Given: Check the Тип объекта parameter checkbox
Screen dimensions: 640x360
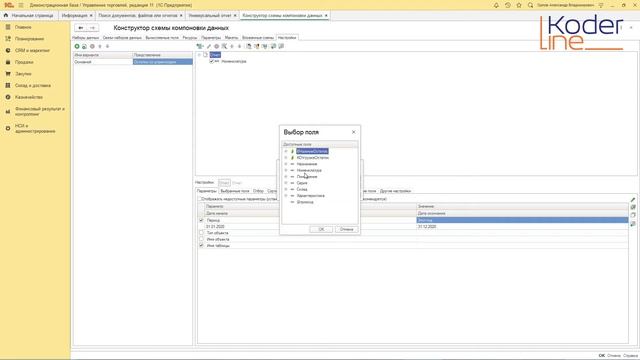Looking at the screenshot, I should pyautogui.click(x=201, y=233).
